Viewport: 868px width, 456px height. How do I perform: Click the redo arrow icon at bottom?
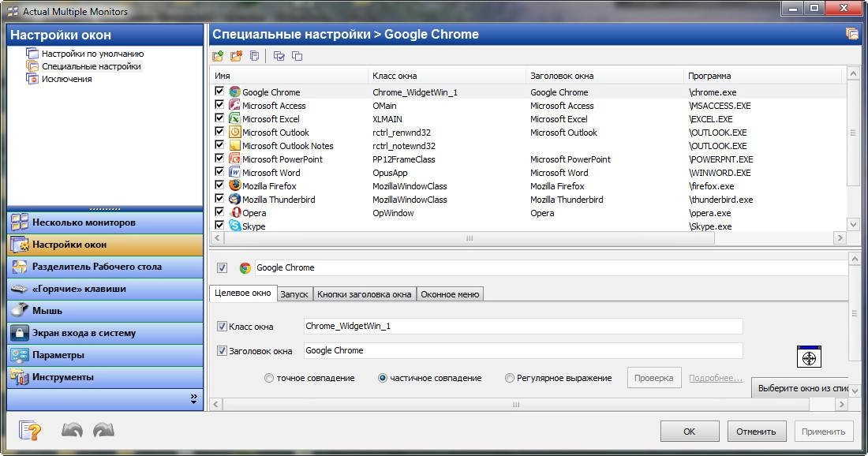103,430
